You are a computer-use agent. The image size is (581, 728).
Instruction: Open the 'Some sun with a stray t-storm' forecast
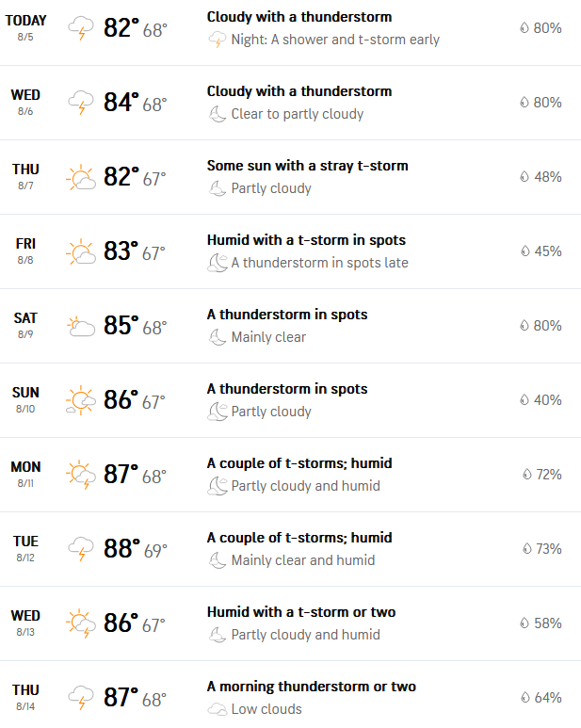coord(307,166)
